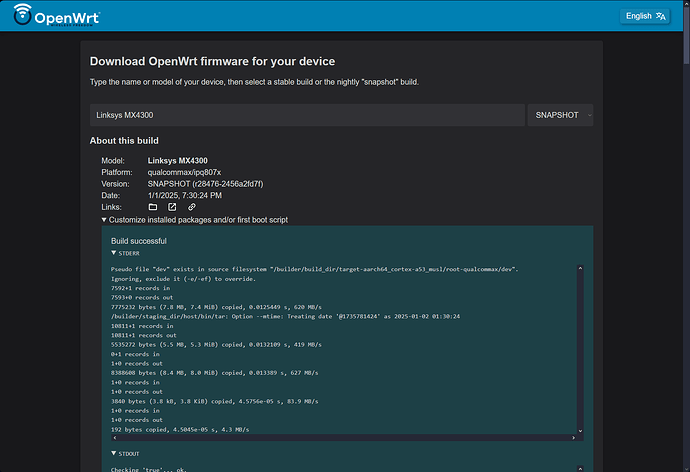Click the 'Checking 'true'... ok.' line
The image size is (690, 472).
pyautogui.click(x=149, y=469)
